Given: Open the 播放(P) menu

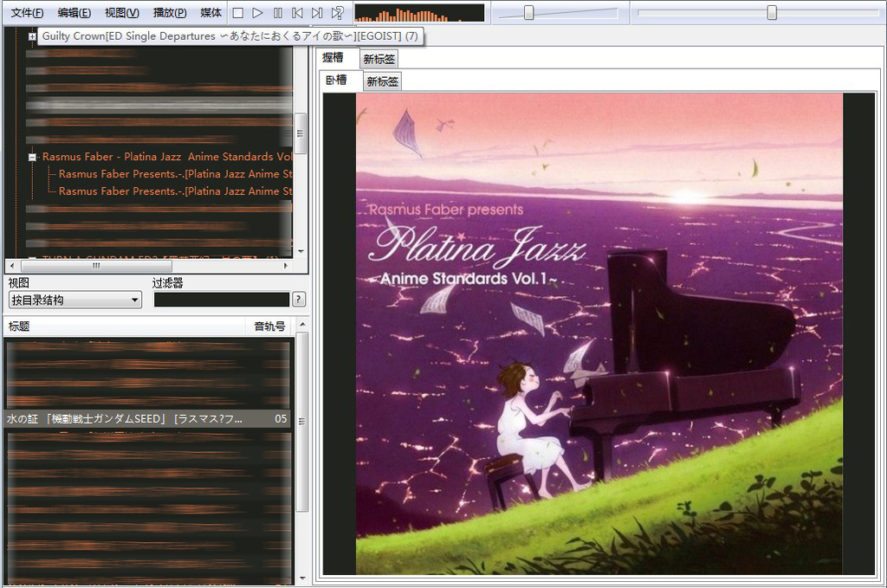Looking at the screenshot, I should (169, 13).
